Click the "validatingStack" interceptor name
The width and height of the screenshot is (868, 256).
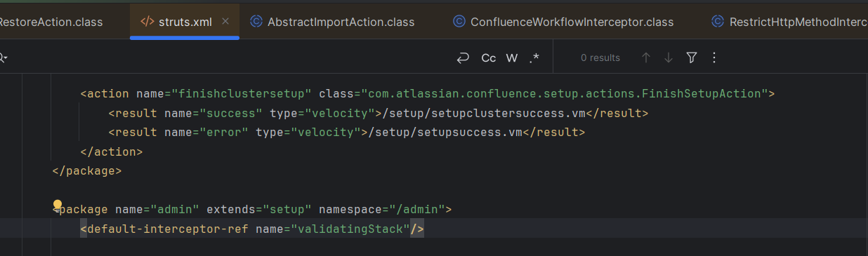point(350,229)
